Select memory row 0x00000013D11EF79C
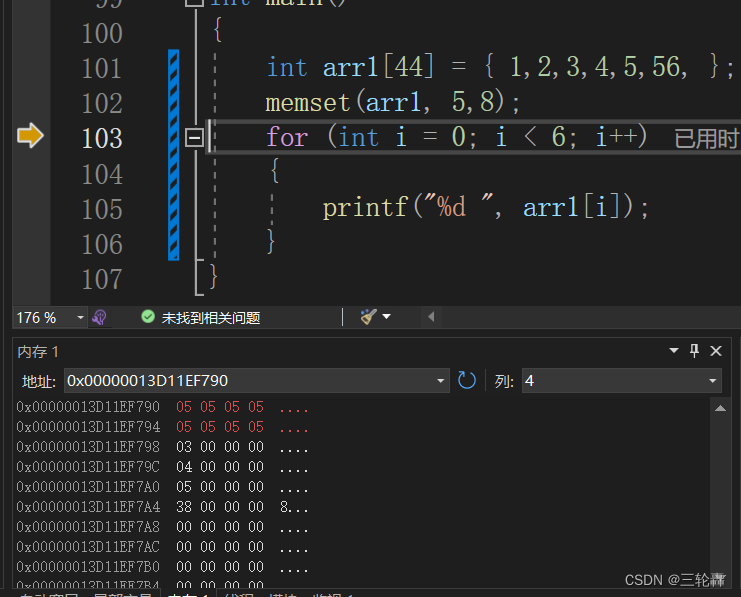Viewport: 741px width, 597px height. coord(163,467)
